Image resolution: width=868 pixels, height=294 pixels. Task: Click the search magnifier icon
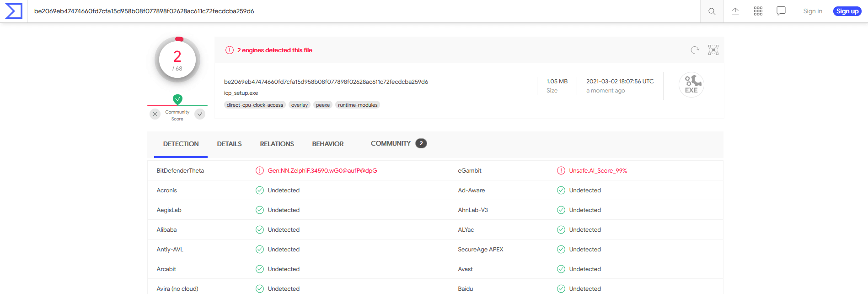pyautogui.click(x=712, y=11)
